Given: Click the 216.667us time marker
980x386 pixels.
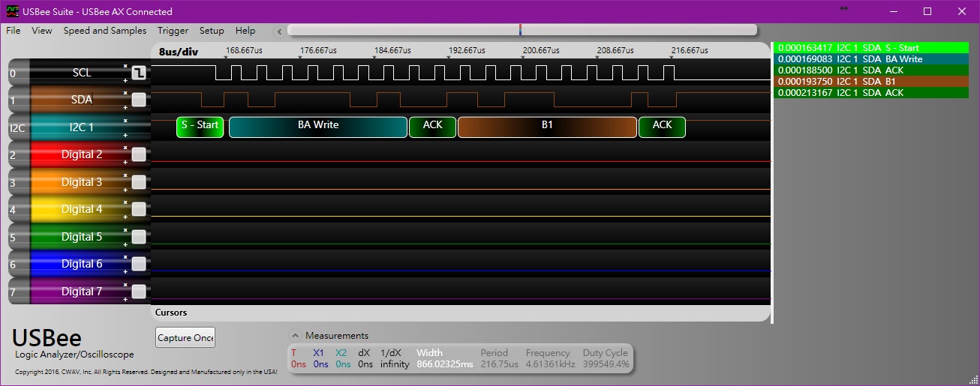Looking at the screenshot, I should click(690, 51).
